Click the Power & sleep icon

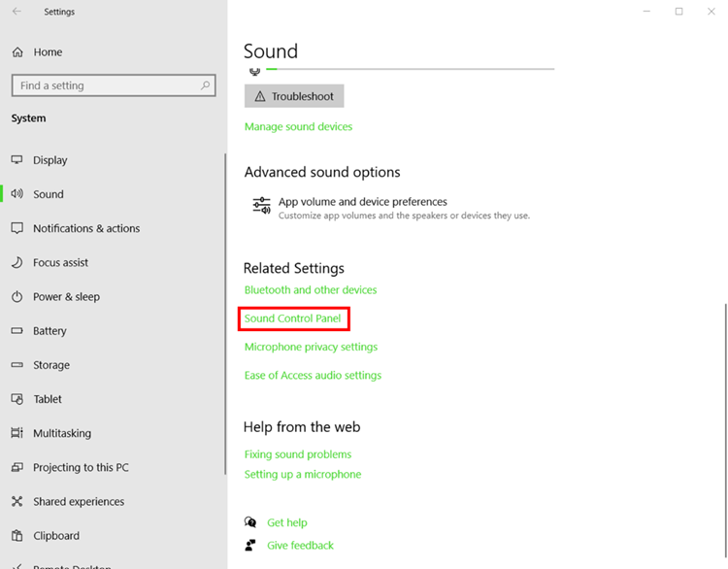[x=17, y=296]
